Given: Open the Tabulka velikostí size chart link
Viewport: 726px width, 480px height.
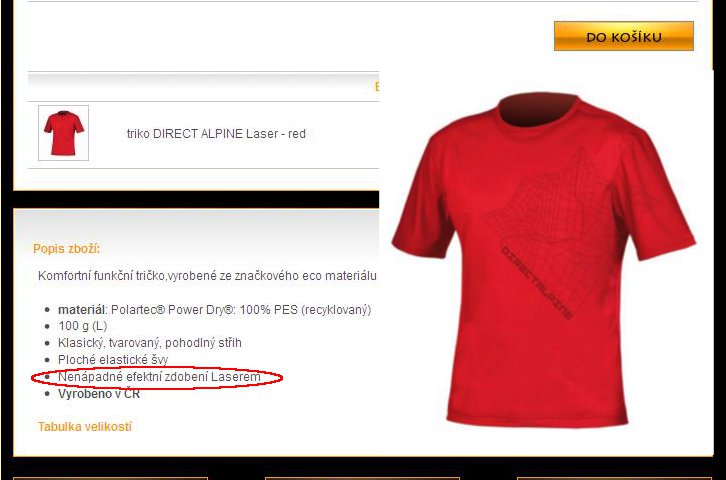Looking at the screenshot, I should point(85,426).
